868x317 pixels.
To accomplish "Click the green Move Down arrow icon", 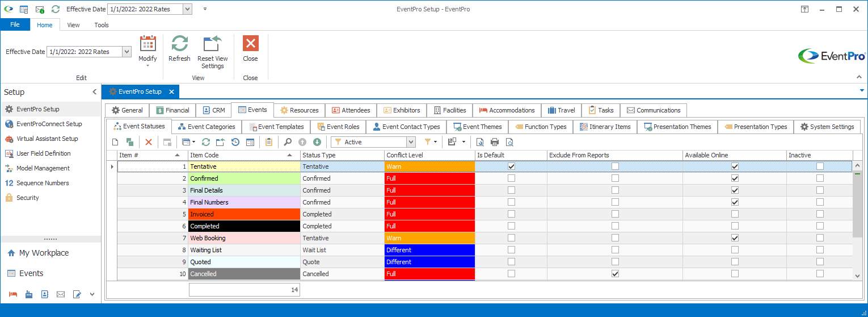I will coord(317,142).
